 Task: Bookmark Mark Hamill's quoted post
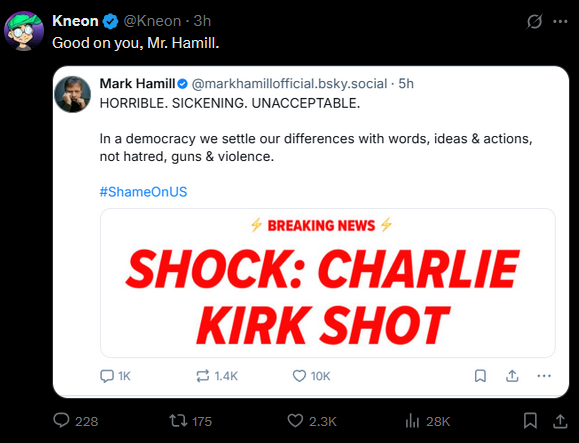(480, 376)
